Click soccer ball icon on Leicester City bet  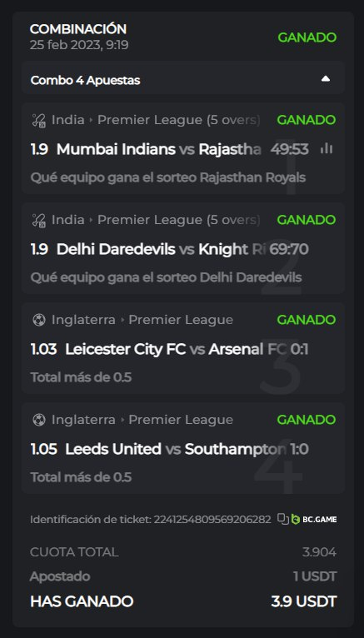(38, 320)
